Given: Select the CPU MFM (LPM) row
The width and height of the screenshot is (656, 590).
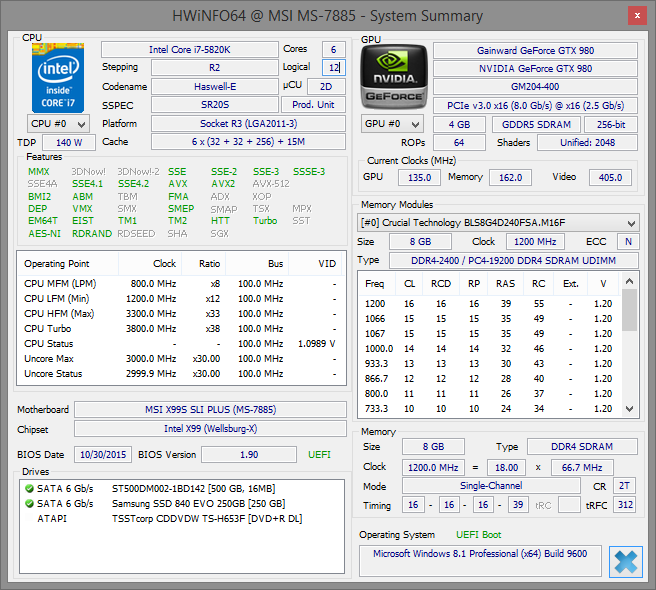Looking at the screenshot, I should 182,284.
